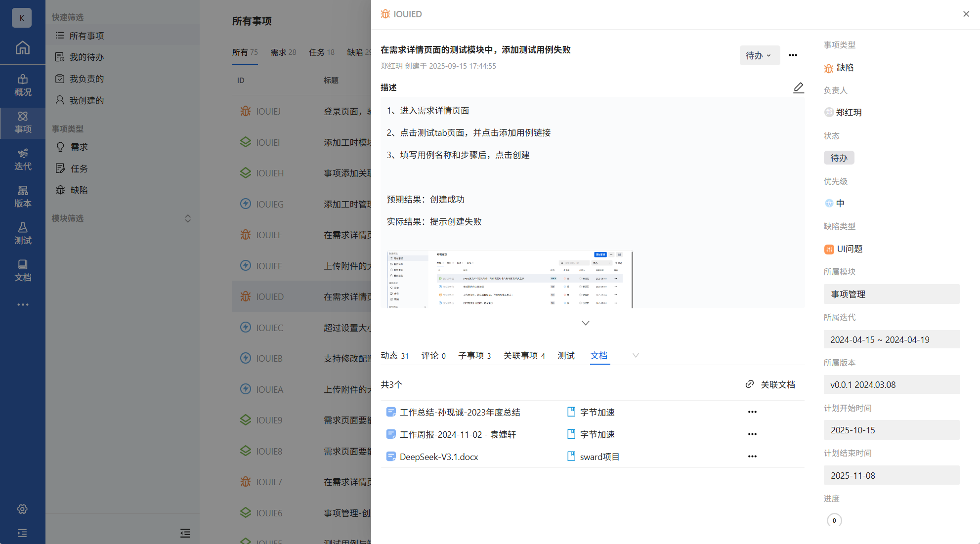Expand the description with the down chevron
Image resolution: width=980 pixels, height=544 pixels.
click(x=585, y=323)
